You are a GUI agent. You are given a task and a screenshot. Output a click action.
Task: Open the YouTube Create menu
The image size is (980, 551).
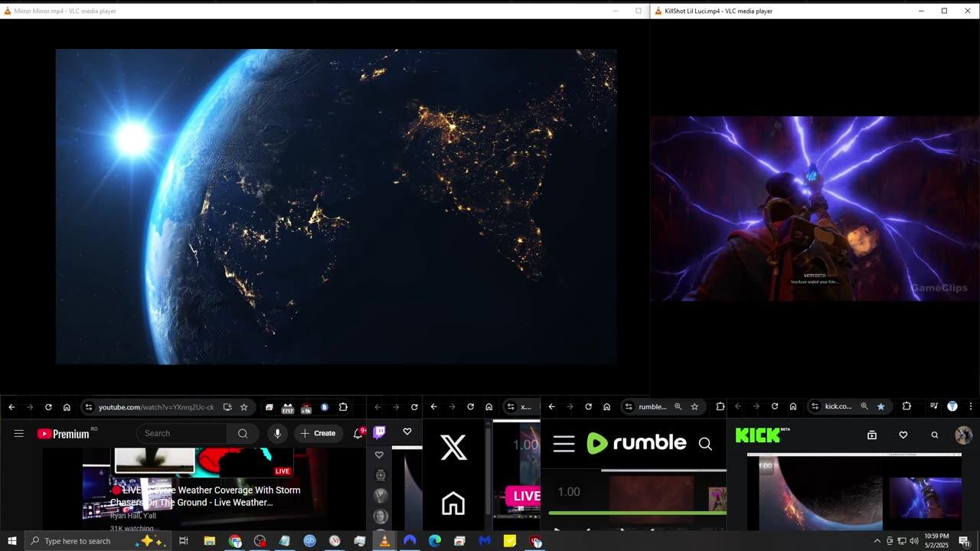pyautogui.click(x=318, y=433)
